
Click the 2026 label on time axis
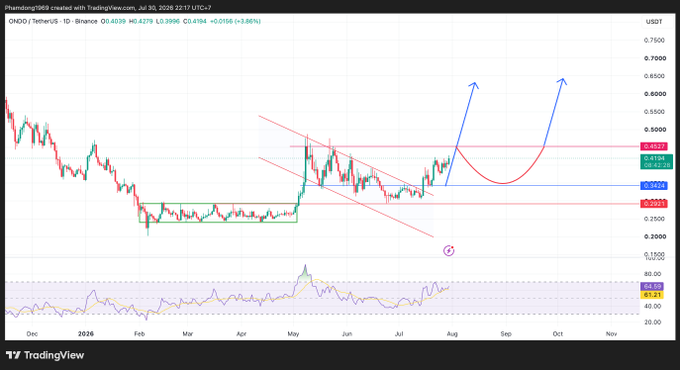85,334
